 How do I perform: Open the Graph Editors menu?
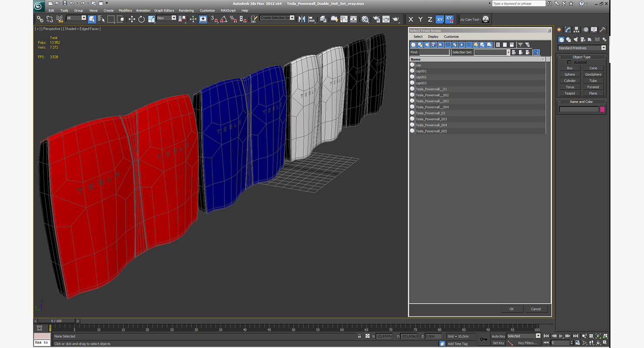(x=164, y=10)
